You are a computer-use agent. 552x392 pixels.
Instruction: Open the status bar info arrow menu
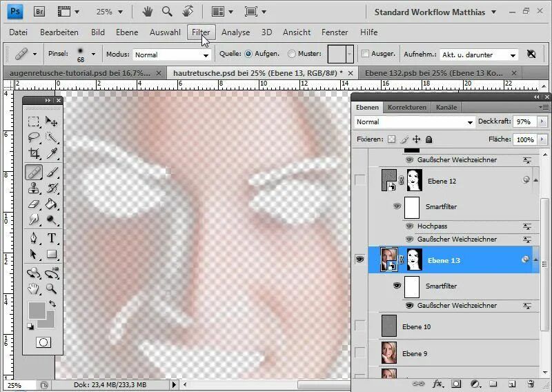[174, 384]
